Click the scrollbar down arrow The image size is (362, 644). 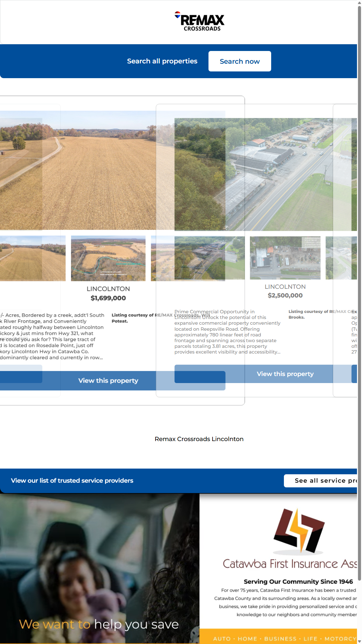point(359,641)
